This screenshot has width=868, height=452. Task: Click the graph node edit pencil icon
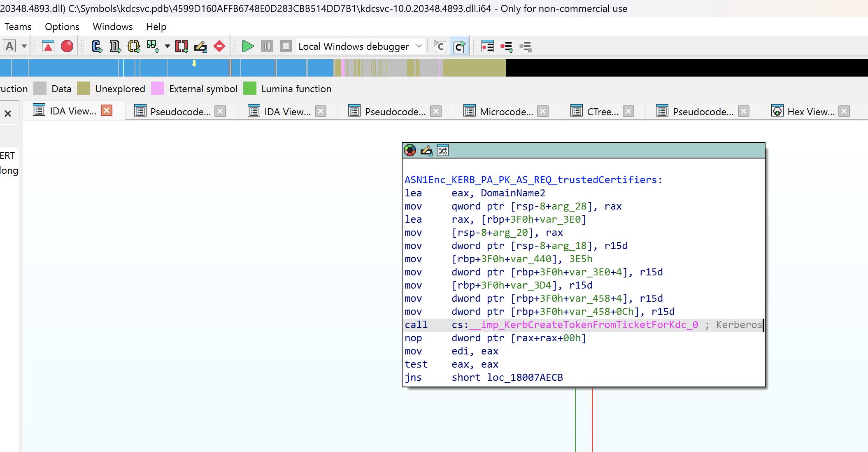[426, 150]
